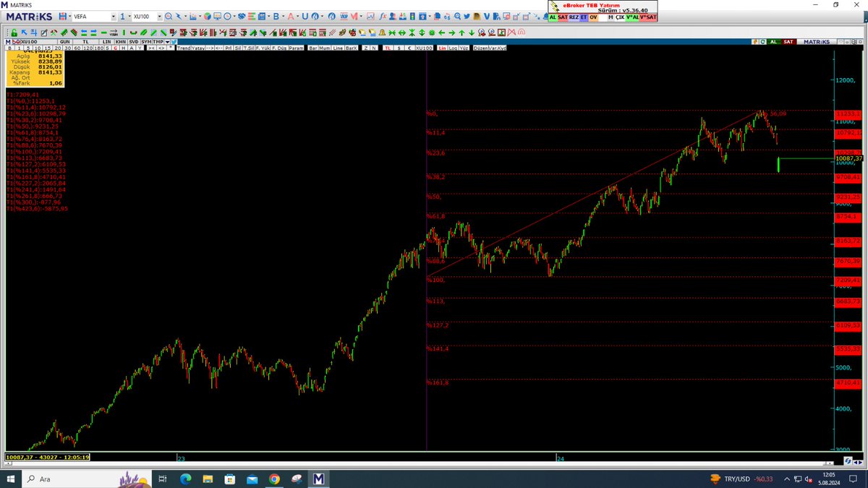Select the Bar chart type
Image resolution: width=868 pixels, height=488 pixels.
pos(312,48)
